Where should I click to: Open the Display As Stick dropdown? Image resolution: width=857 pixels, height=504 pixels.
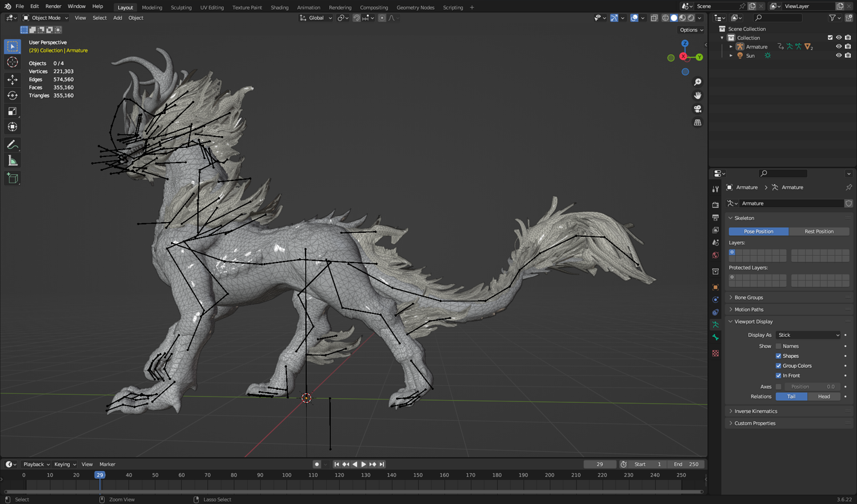tap(808, 335)
